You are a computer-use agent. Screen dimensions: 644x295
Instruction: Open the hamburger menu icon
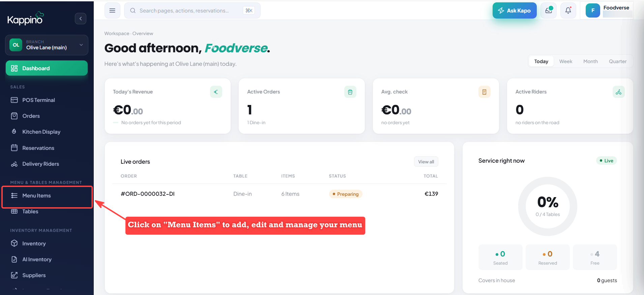(x=112, y=10)
